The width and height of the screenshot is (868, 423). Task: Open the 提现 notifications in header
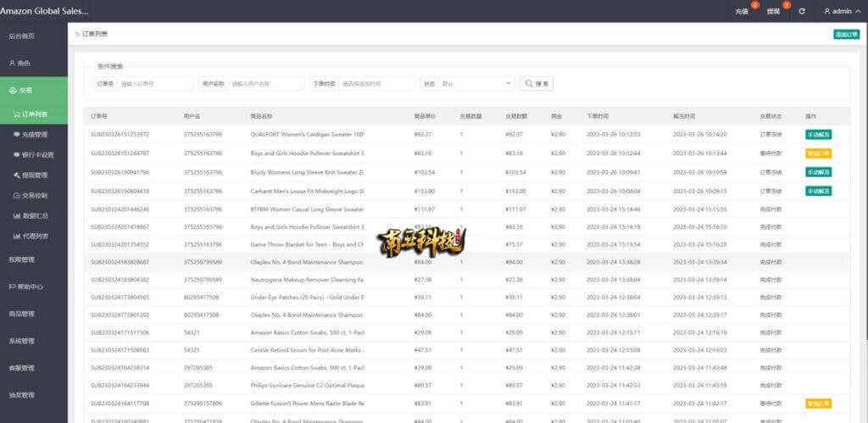[x=773, y=11]
